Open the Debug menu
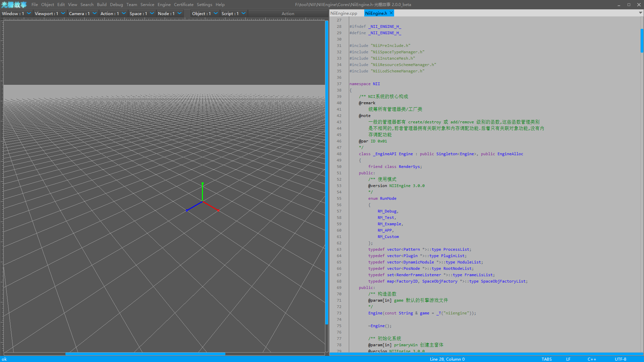 pos(116,4)
